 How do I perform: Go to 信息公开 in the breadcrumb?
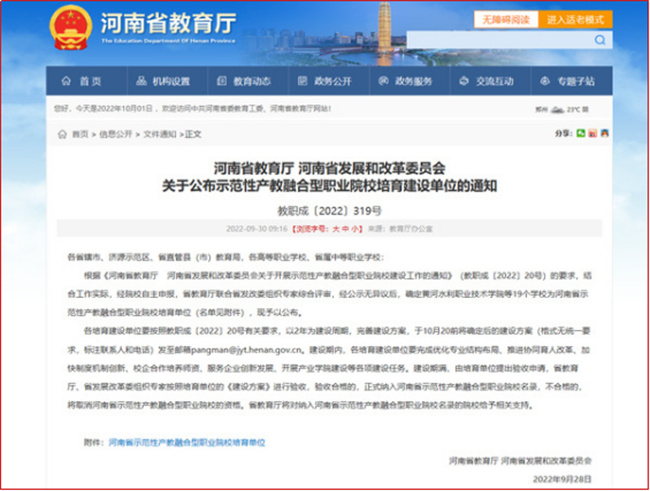117,133
